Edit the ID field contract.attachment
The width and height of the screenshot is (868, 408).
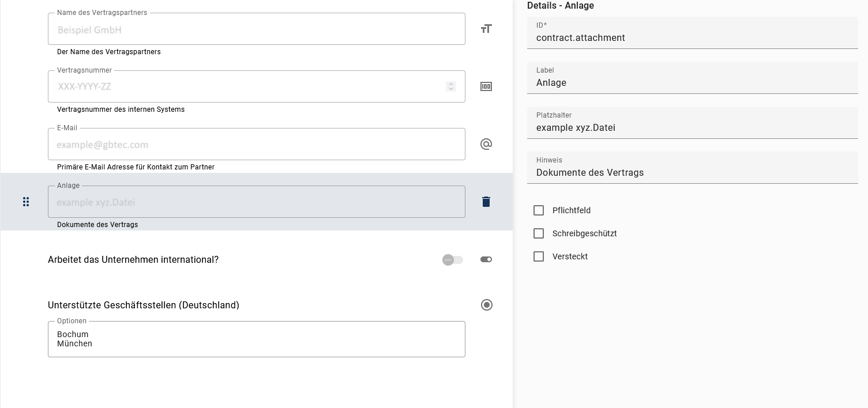coord(693,33)
